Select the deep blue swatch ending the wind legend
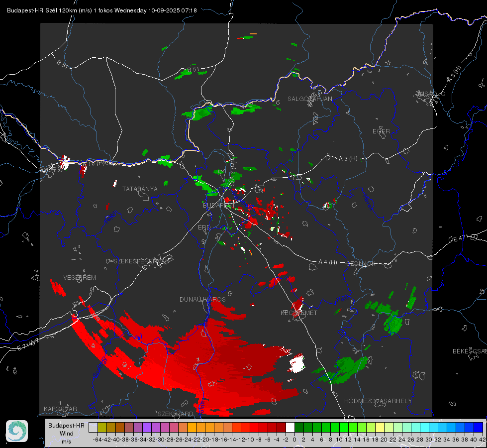This screenshot has height=448, width=487. pos(479,427)
